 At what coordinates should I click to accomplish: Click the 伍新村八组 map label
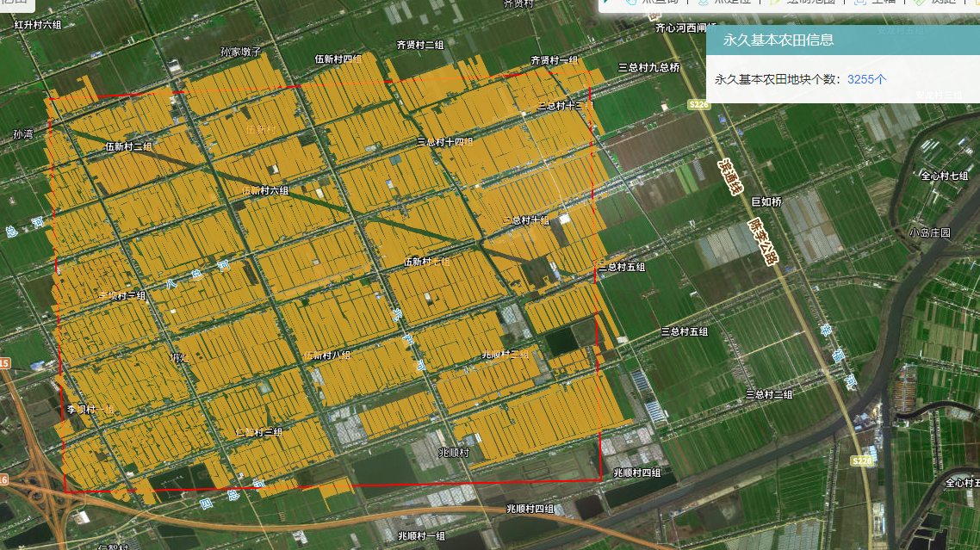(327, 355)
